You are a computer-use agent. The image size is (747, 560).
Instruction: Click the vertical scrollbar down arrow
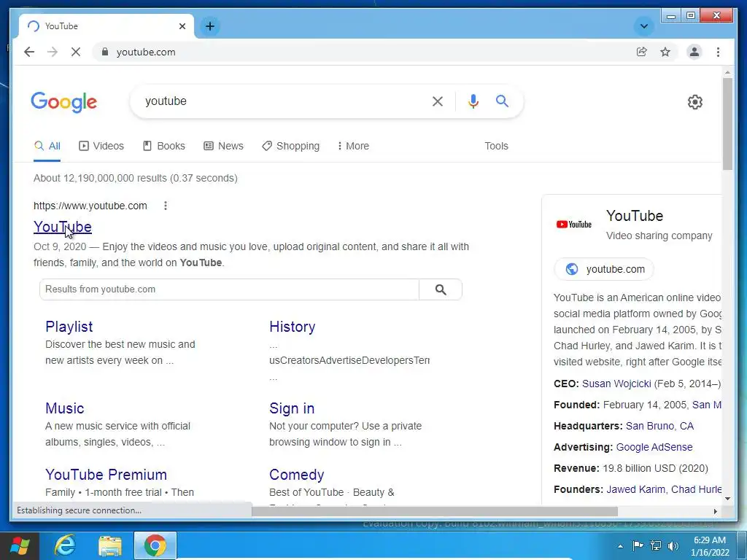pyautogui.click(x=727, y=499)
